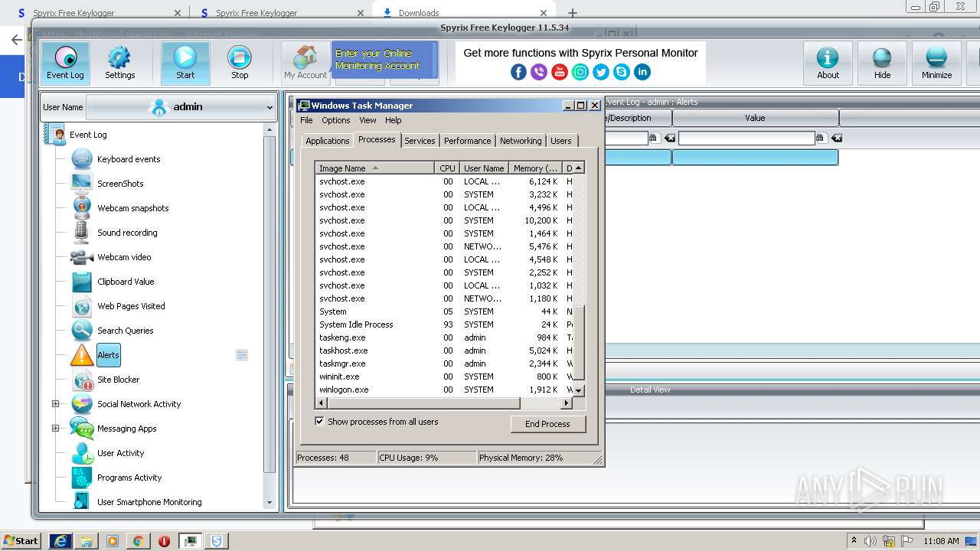Open Spyrix Skype social icon
Viewport: 980px width, 551px height.
click(x=622, y=72)
